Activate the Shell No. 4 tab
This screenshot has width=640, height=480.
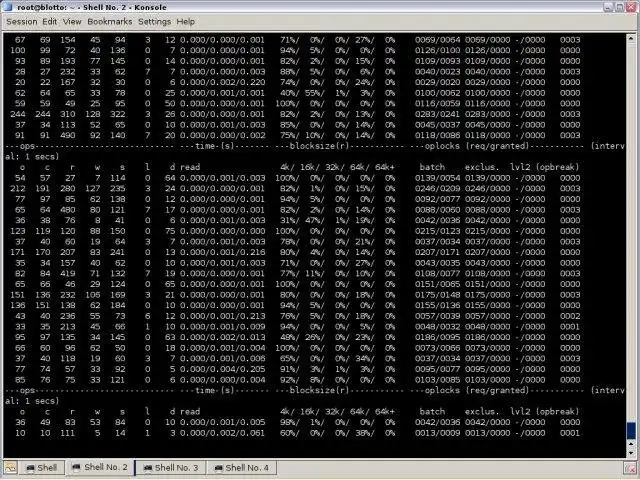click(x=242, y=468)
